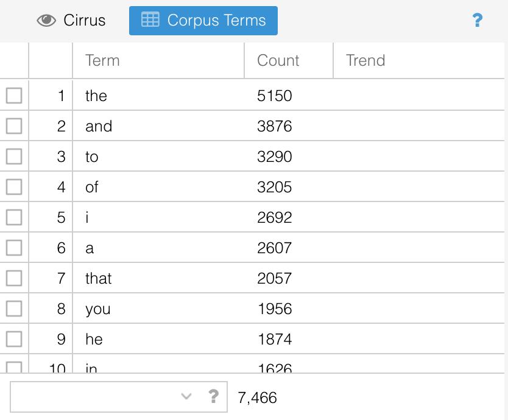Select the checkbox for term "that"
The height and width of the screenshot is (420, 508).
(14, 278)
